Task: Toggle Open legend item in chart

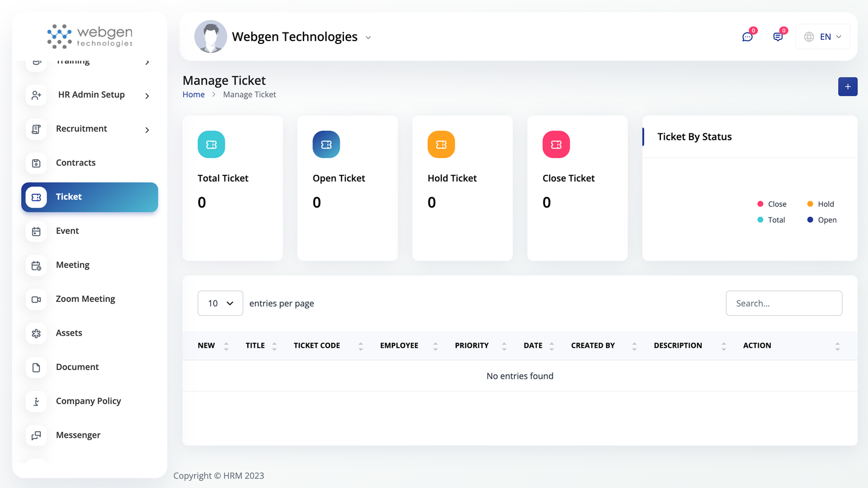Action: [822, 220]
